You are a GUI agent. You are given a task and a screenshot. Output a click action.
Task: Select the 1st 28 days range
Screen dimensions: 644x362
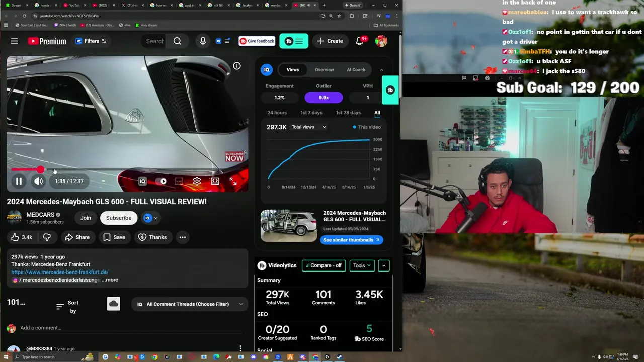348,113
